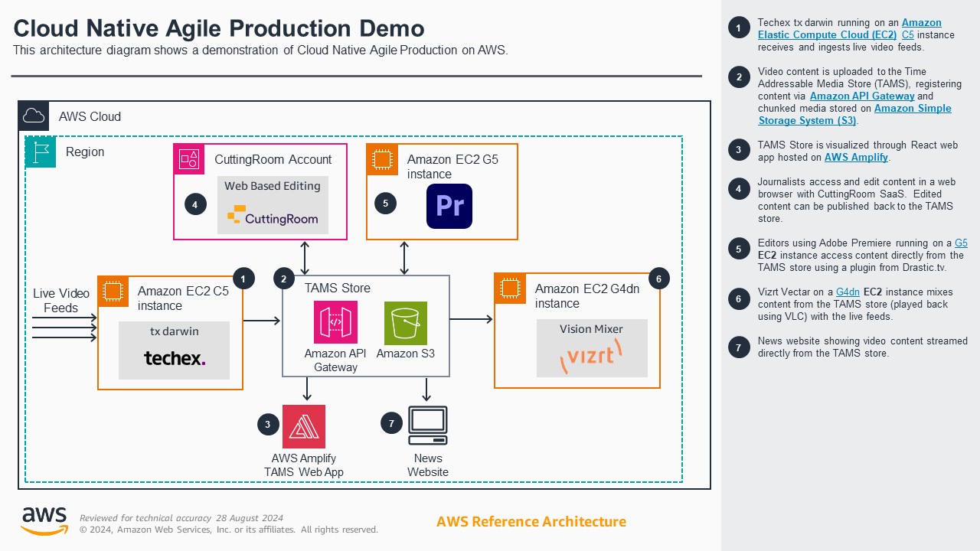Screen dimensions: 980x551
Task: Click the red AWS Amplify icon
Action: 304,426
